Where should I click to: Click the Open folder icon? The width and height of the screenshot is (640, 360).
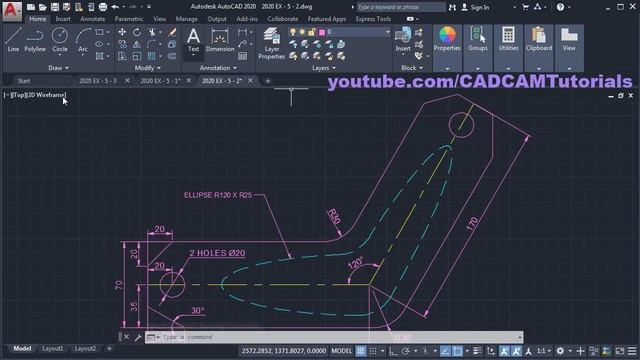click(x=42, y=7)
